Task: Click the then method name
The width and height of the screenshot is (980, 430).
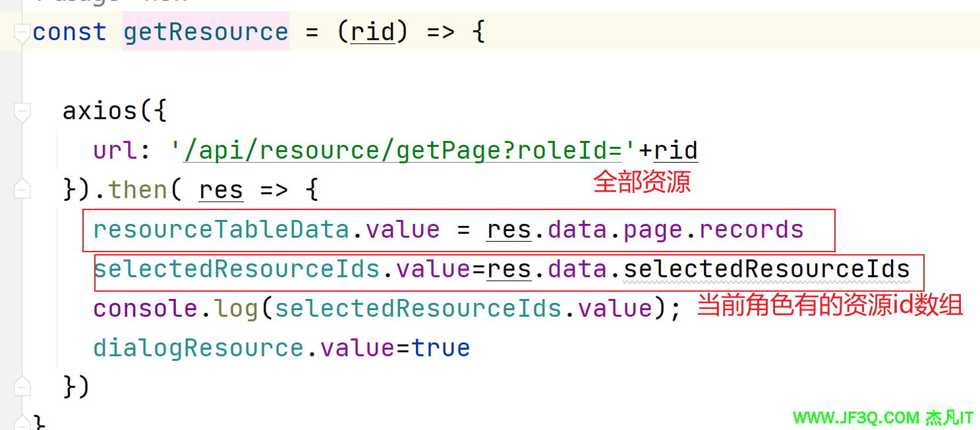Action: [137, 190]
